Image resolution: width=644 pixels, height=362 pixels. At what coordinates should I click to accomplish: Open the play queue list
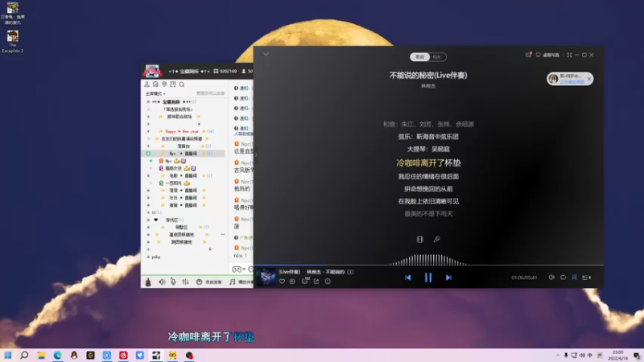pyautogui.click(x=587, y=278)
